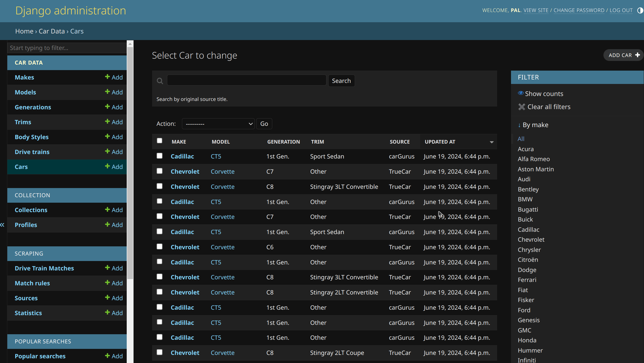Collapse the By make filter section
The image size is (644, 363).
point(533,125)
